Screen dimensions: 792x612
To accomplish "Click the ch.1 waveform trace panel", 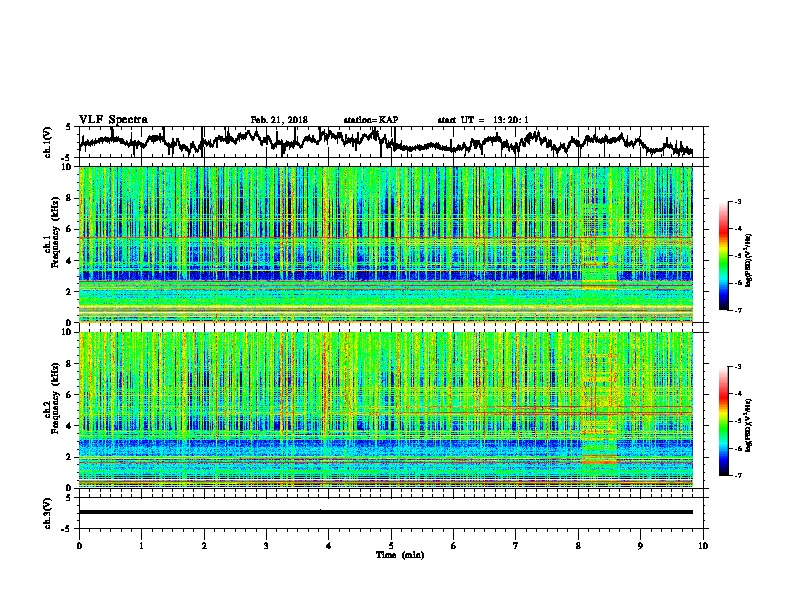I will pos(393,142).
